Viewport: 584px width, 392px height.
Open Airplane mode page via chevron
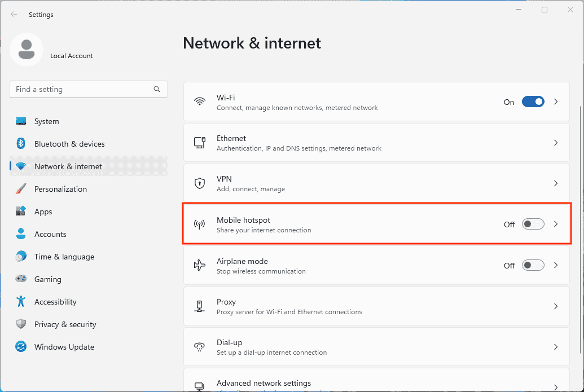[556, 265]
